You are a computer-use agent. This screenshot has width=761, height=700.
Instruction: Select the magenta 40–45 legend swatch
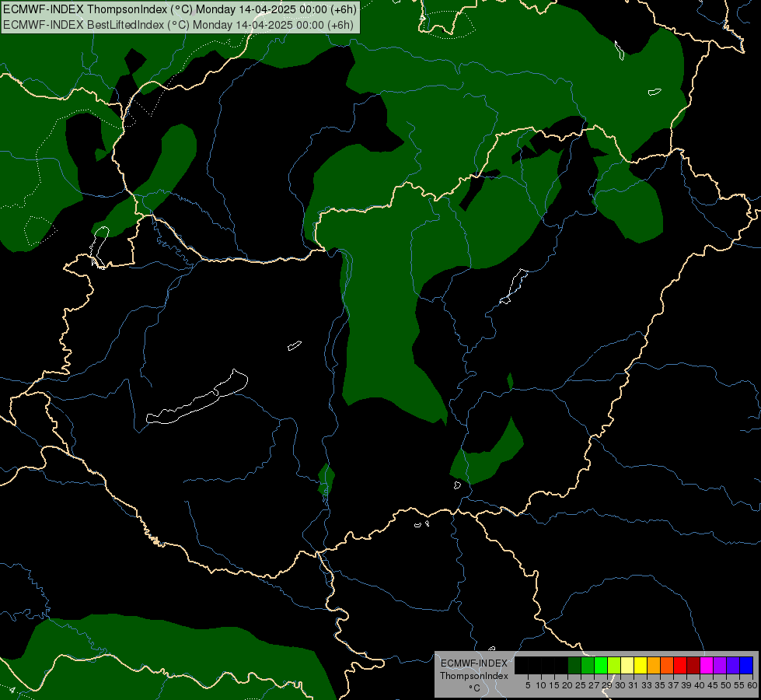coord(707,665)
